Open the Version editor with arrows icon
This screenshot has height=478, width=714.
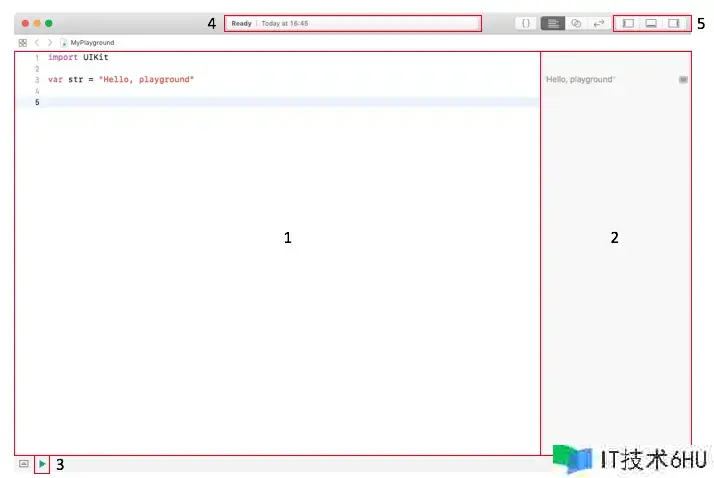[x=598, y=23]
